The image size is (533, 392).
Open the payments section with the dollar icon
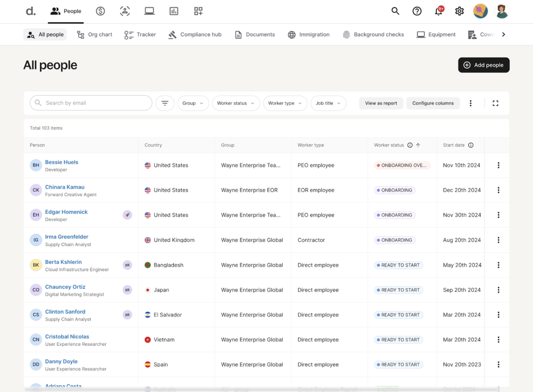point(100,10)
